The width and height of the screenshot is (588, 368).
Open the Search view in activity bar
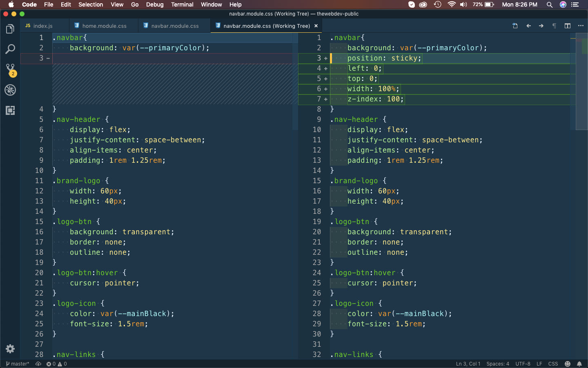pyautogui.click(x=10, y=49)
